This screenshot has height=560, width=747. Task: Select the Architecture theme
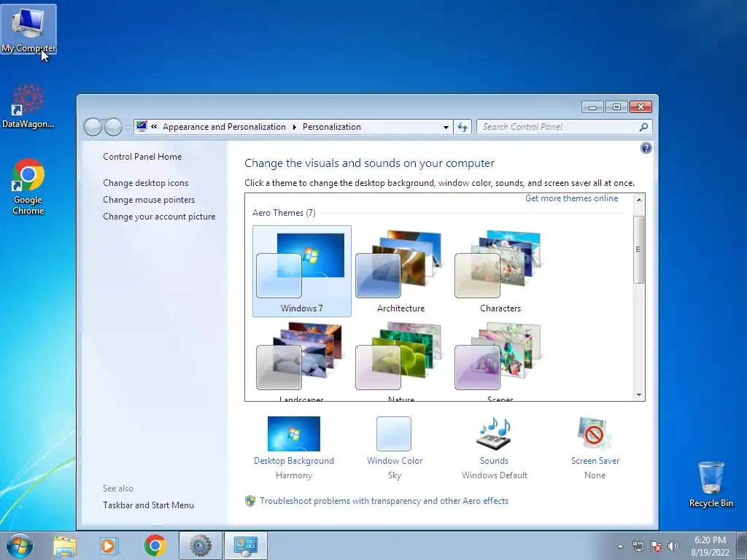pos(400,271)
